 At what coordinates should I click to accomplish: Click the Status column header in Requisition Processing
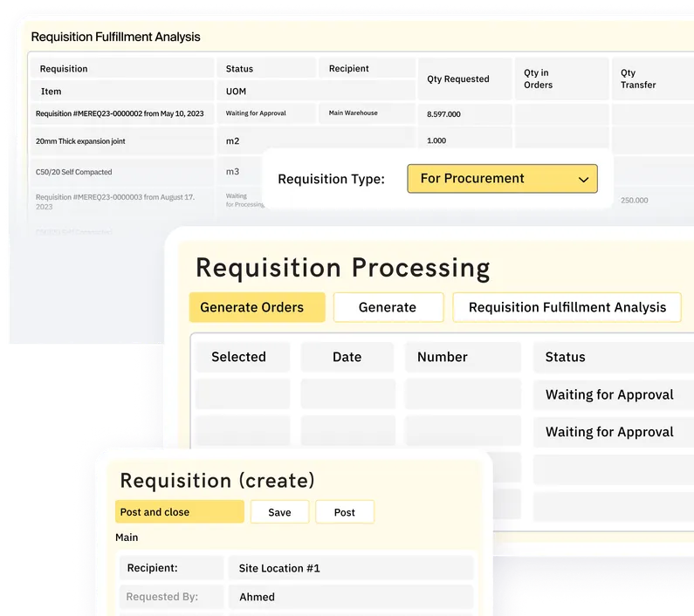pos(614,357)
